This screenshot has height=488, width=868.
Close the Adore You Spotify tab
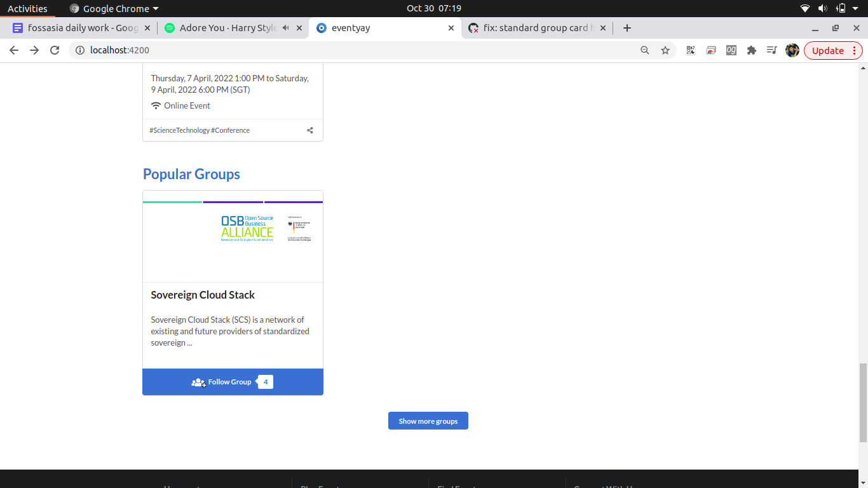tap(299, 28)
